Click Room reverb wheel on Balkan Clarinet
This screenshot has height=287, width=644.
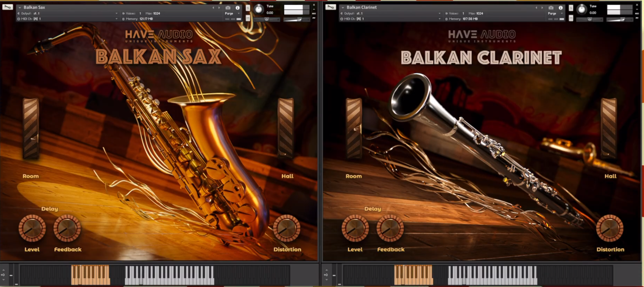click(x=354, y=129)
